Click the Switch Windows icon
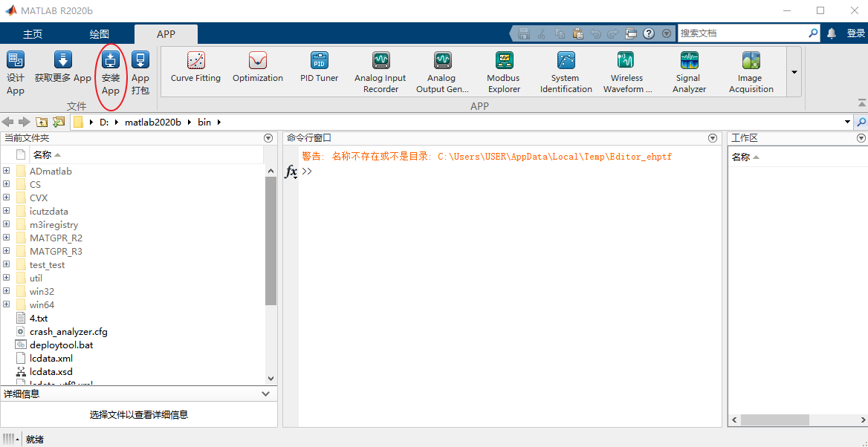This screenshot has width=868, height=447. [631, 33]
